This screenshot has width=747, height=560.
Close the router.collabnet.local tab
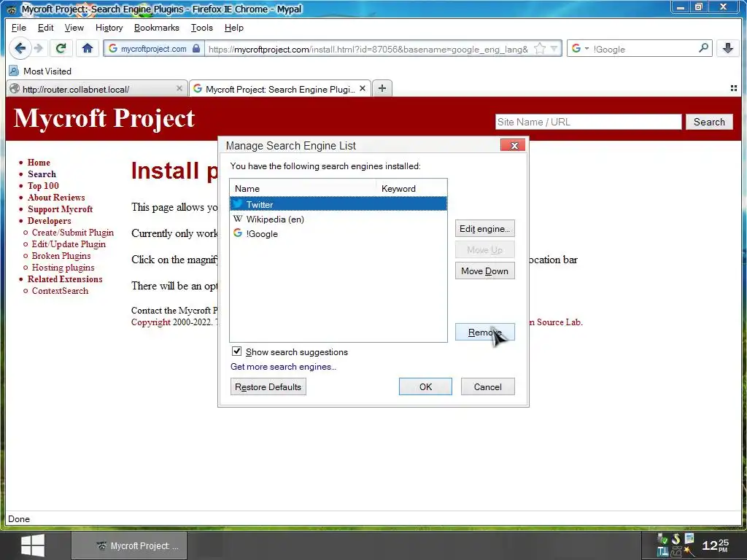pyautogui.click(x=179, y=88)
